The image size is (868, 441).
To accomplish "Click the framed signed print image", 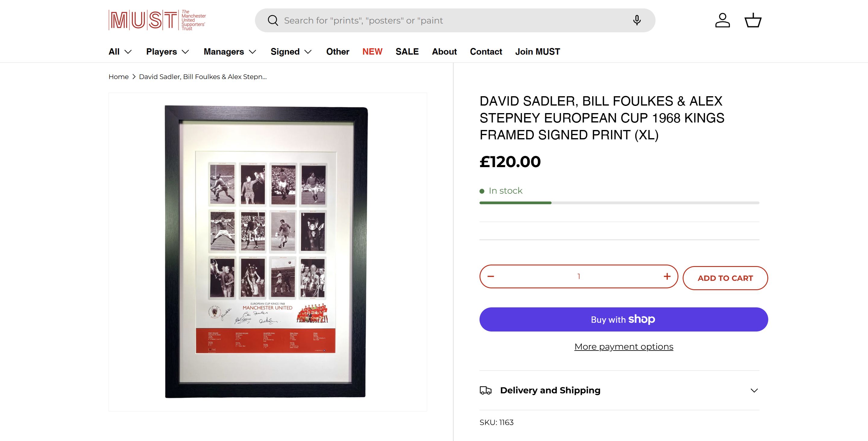I will point(266,252).
